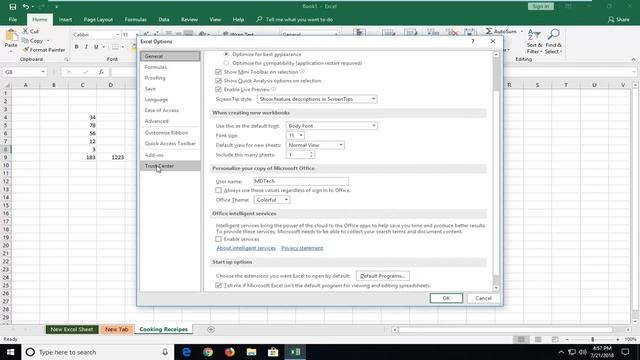The image size is (640, 360).
Task: Check Enable services checkbox
Action: tap(218, 239)
